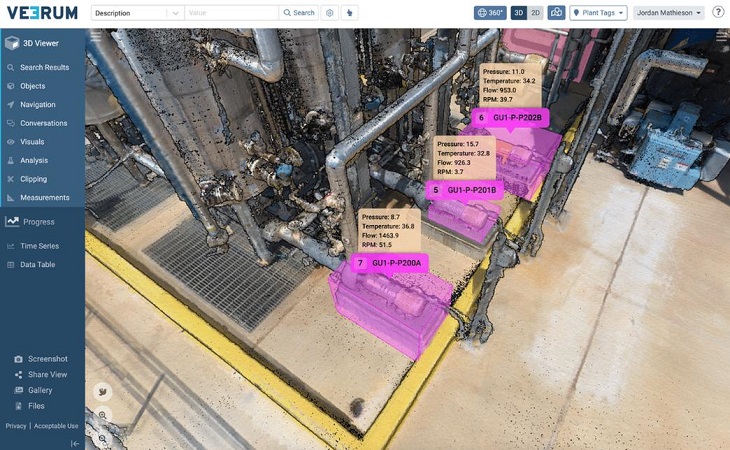
Task: Click the bird icon on viewer
Action: tap(102, 391)
